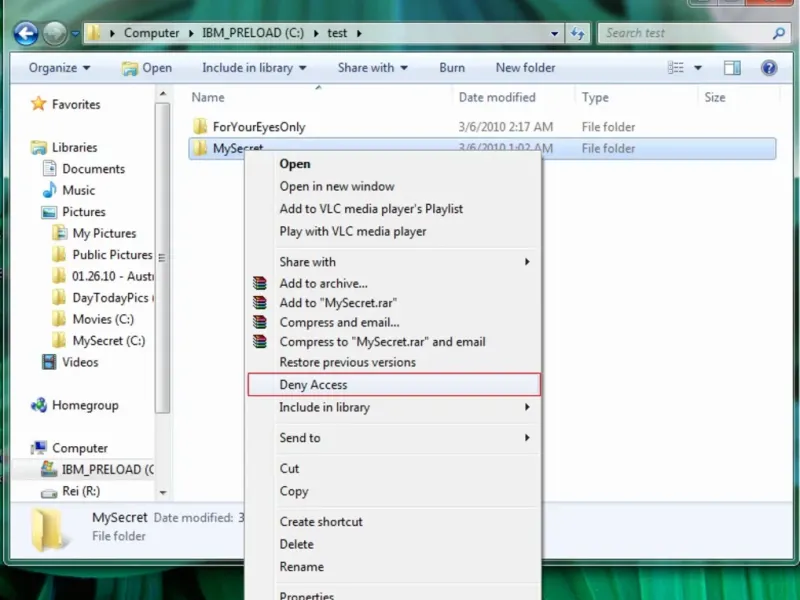Click the Back navigation arrow button
The width and height of the screenshot is (800, 600).
26,33
